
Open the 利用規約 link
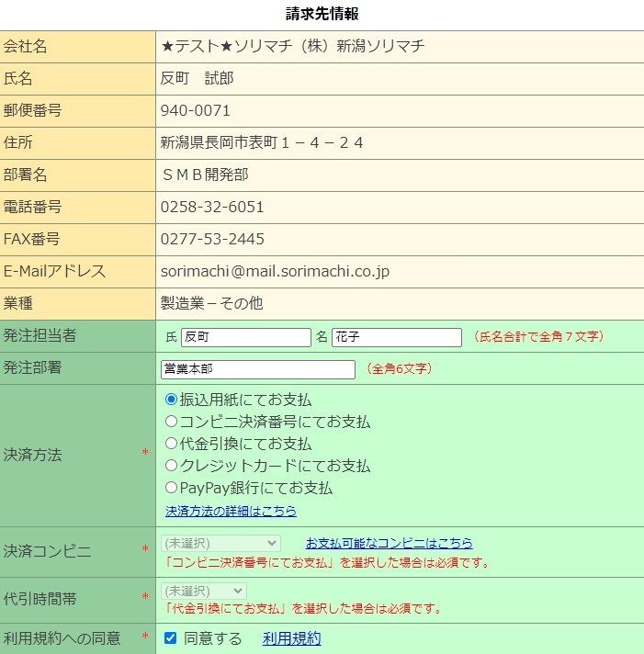pos(291,638)
